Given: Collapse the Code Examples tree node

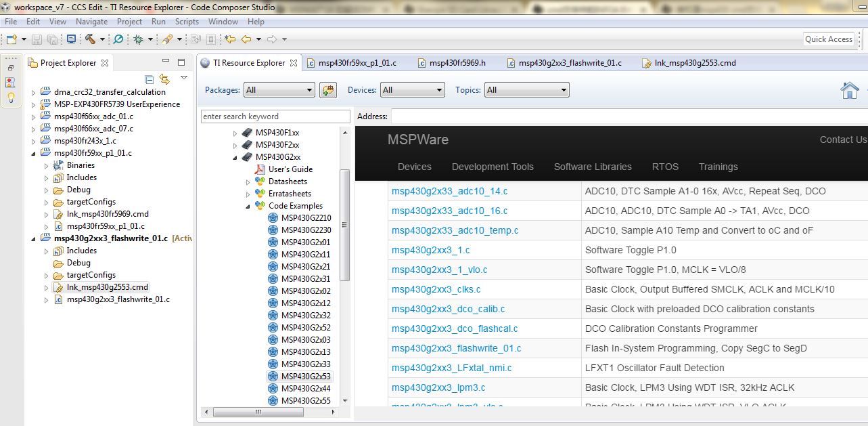Looking at the screenshot, I should pyautogui.click(x=248, y=206).
